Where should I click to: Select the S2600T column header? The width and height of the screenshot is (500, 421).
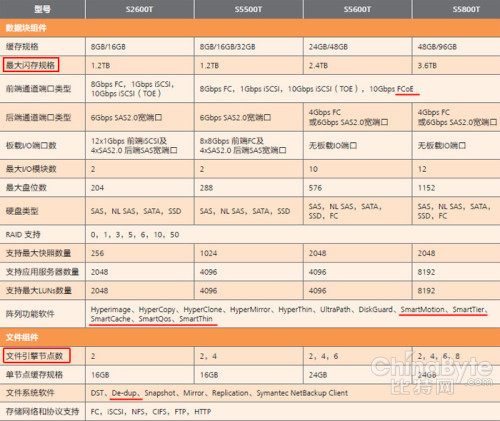tap(140, 9)
